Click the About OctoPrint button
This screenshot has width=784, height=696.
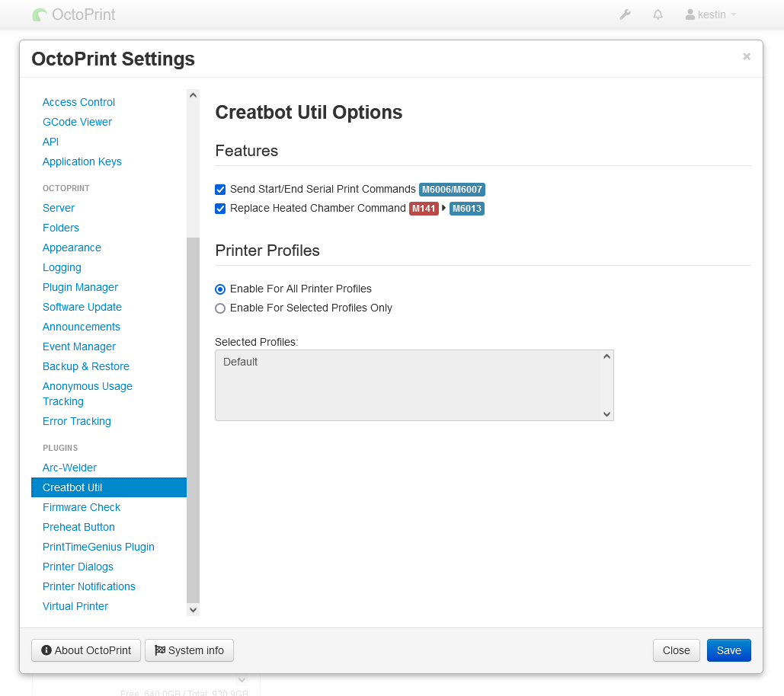click(x=86, y=650)
